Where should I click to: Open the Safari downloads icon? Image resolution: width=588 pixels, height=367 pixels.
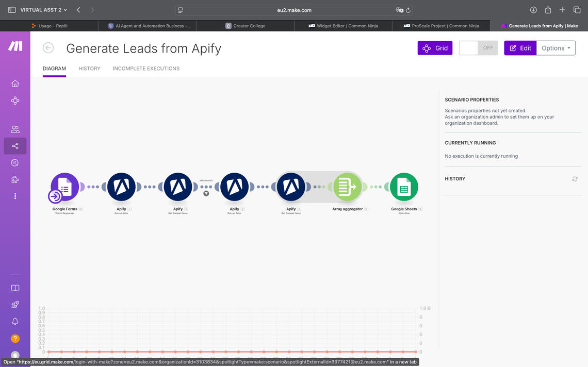(x=533, y=10)
